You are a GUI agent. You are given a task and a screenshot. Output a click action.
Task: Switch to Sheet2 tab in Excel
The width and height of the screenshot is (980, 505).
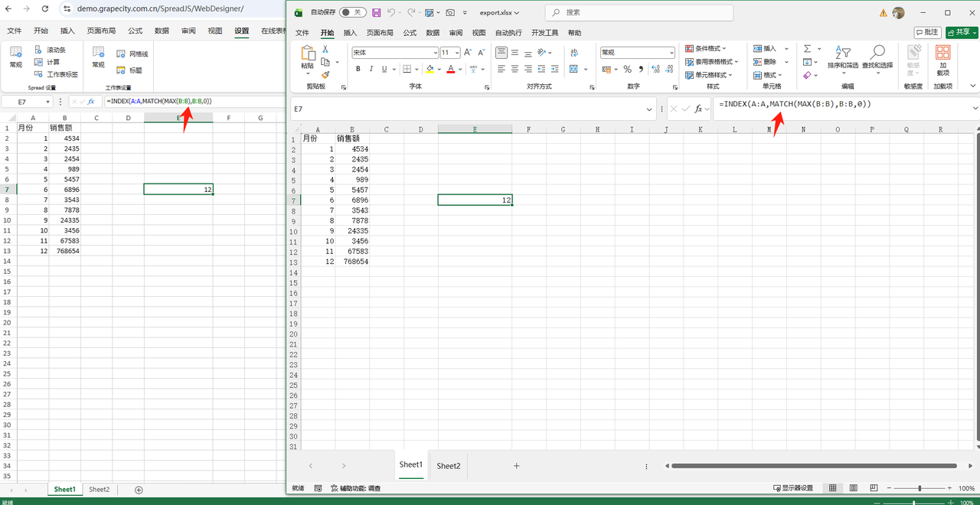449,466
